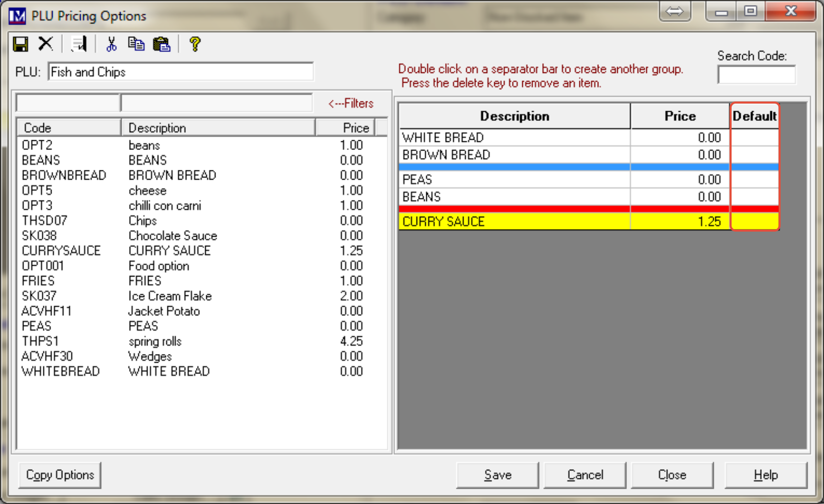Click in the PLU name field

(x=181, y=72)
